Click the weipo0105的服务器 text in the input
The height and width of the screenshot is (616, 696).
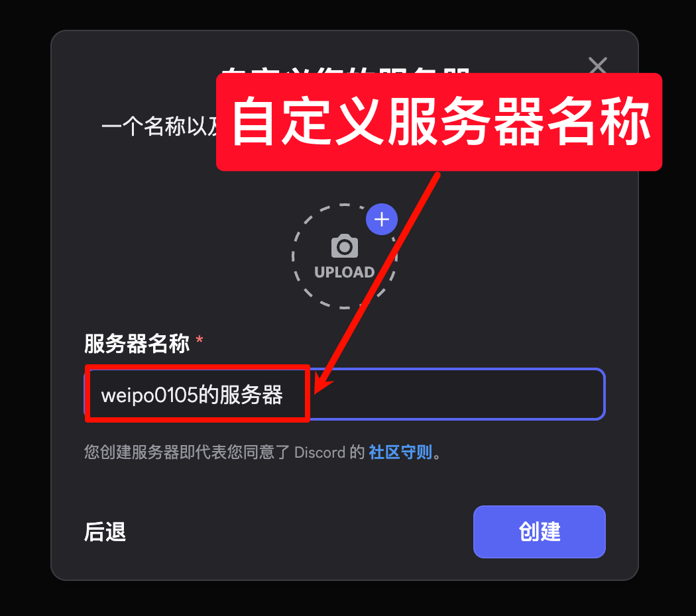192,395
